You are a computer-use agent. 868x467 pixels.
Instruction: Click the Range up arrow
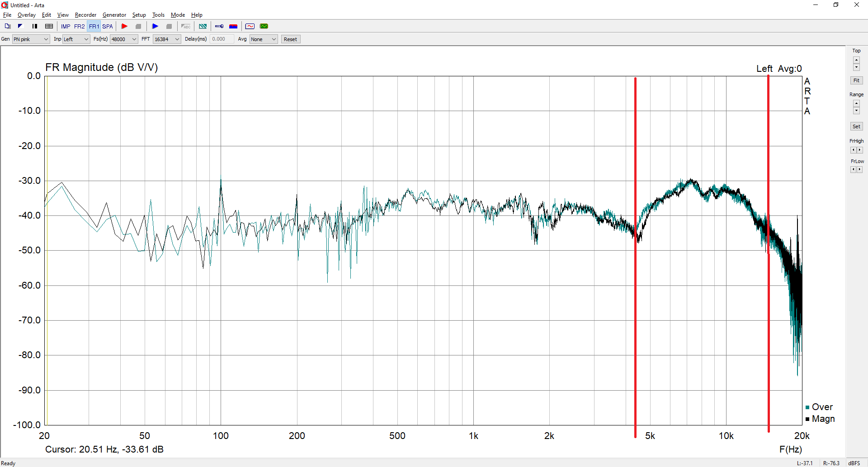(x=856, y=103)
